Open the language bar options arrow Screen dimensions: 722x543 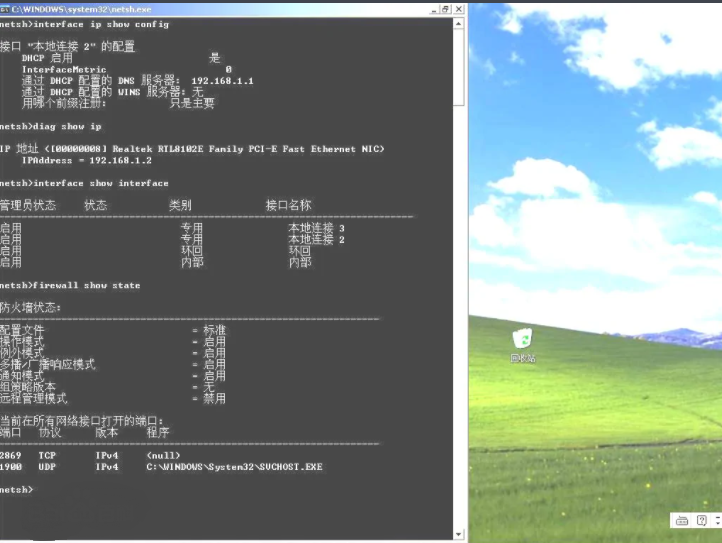coord(716,521)
